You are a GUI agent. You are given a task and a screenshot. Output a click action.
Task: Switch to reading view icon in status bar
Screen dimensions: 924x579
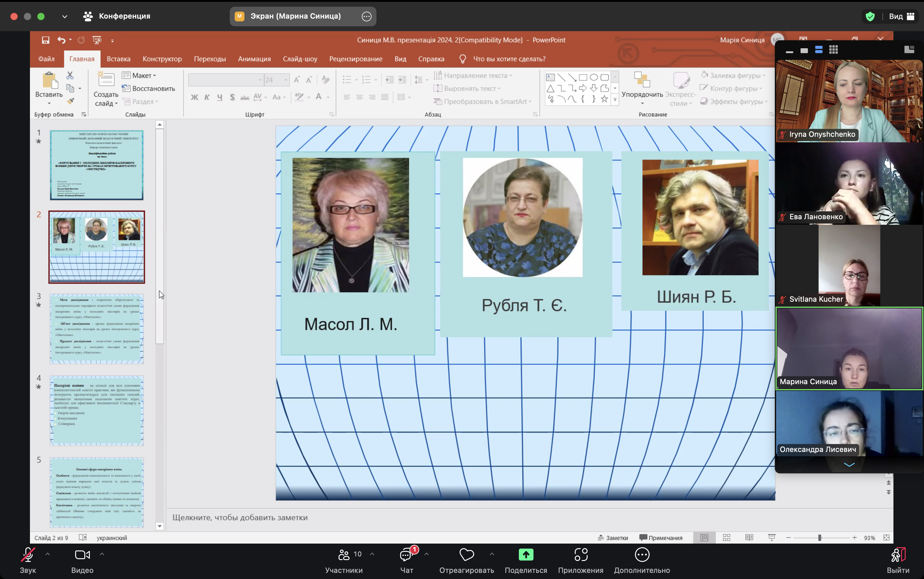749,538
